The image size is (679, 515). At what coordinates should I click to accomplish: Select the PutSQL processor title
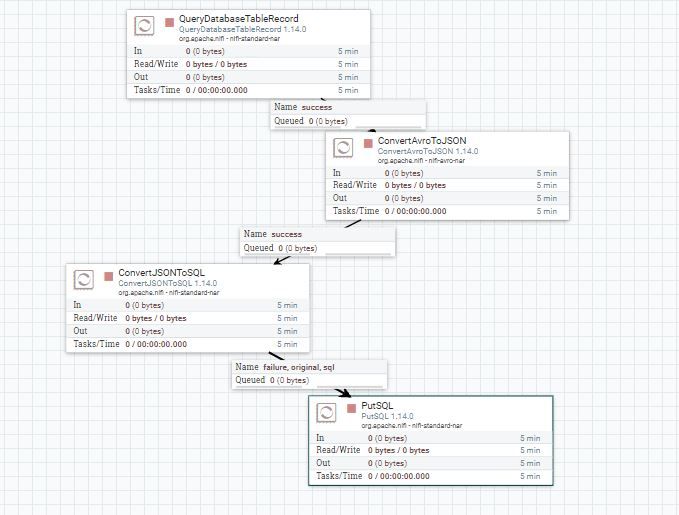click(377, 406)
